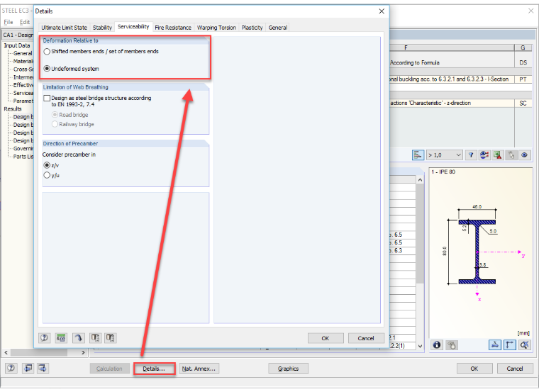The image size is (539, 392).
Task: Close the Details dialog
Action: [x=382, y=11]
